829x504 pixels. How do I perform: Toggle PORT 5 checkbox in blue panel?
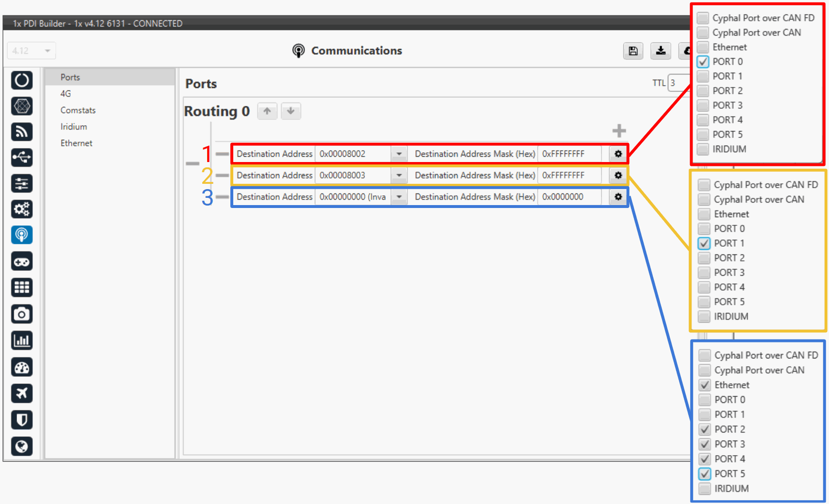[x=705, y=474]
